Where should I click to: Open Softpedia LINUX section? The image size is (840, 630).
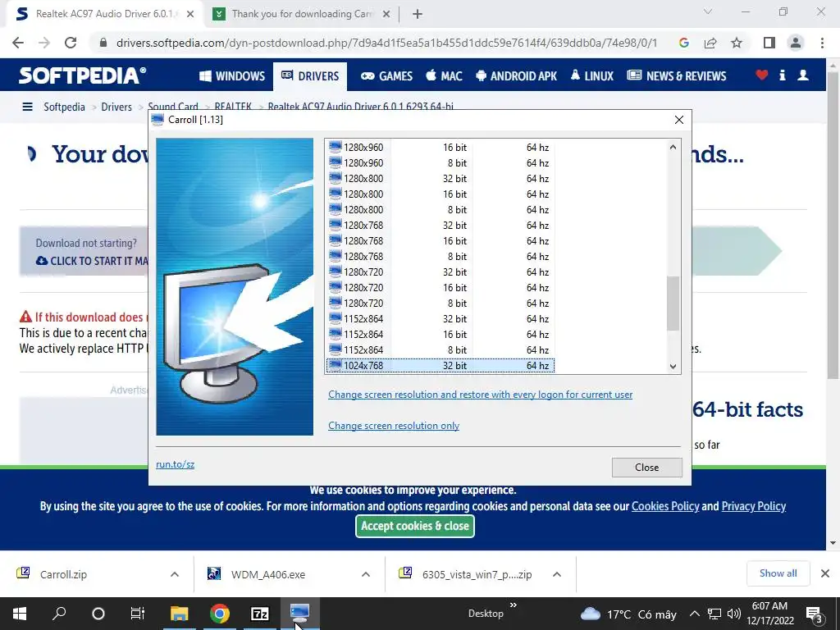tap(592, 76)
